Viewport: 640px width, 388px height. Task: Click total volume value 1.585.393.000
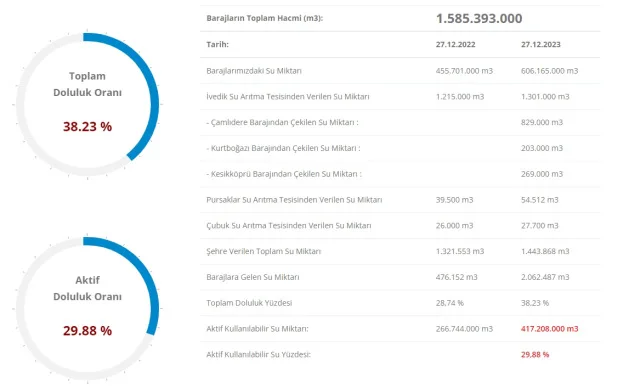tap(479, 18)
